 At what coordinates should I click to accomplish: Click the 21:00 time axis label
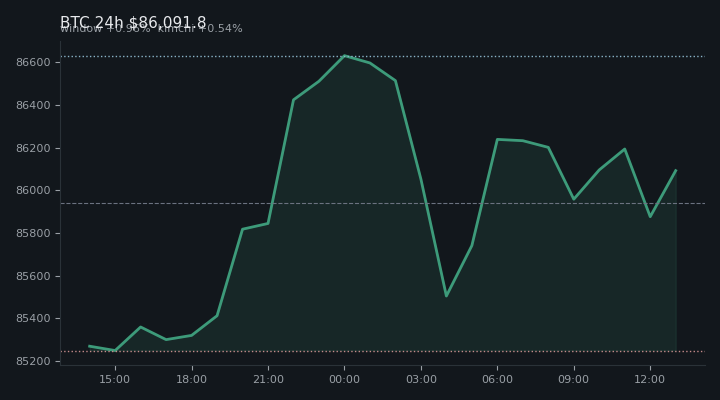(268, 379)
